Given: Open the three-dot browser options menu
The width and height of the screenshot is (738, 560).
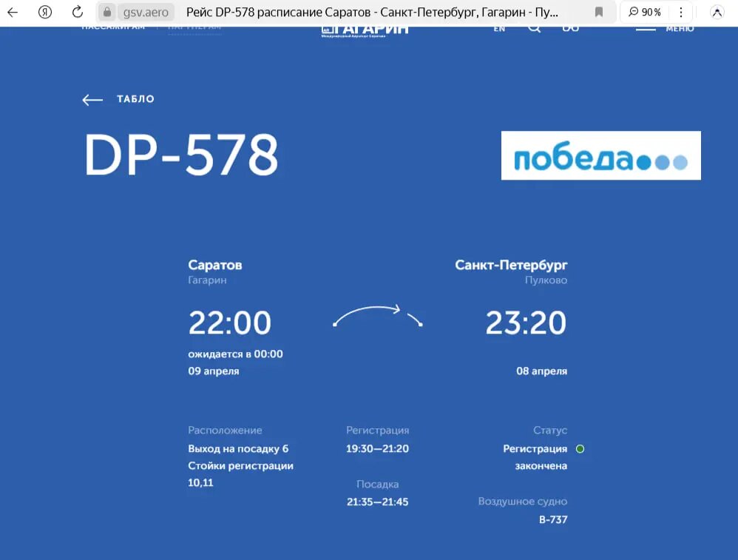Looking at the screenshot, I should tap(680, 13).
